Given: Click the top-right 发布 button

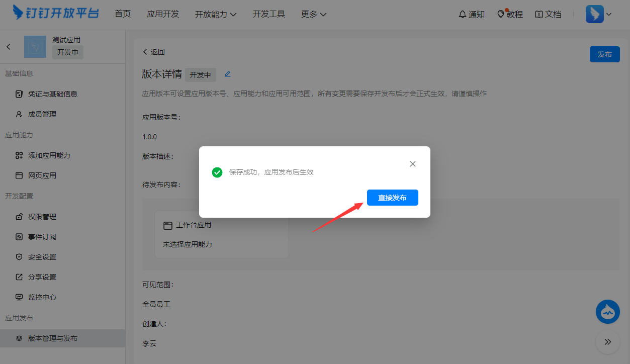Looking at the screenshot, I should point(605,54).
